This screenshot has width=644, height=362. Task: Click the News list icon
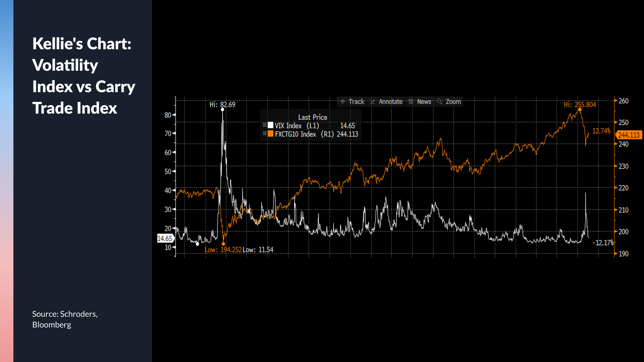[x=411, y=102]
